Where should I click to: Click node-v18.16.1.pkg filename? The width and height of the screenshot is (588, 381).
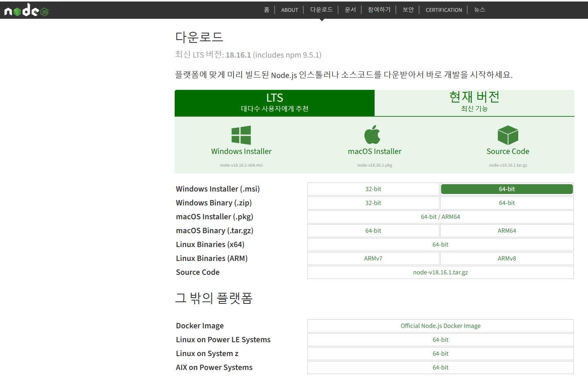tap(375, 165)
